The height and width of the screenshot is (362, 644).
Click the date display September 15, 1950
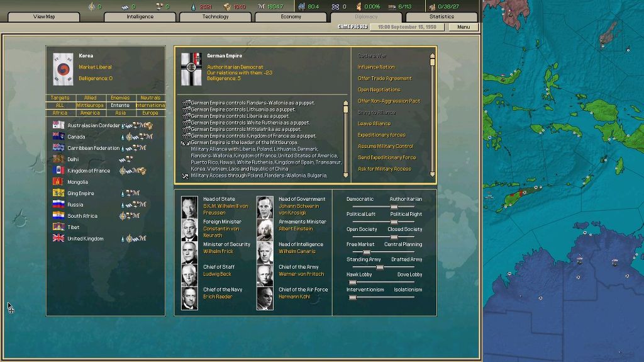tap(407, 26)
